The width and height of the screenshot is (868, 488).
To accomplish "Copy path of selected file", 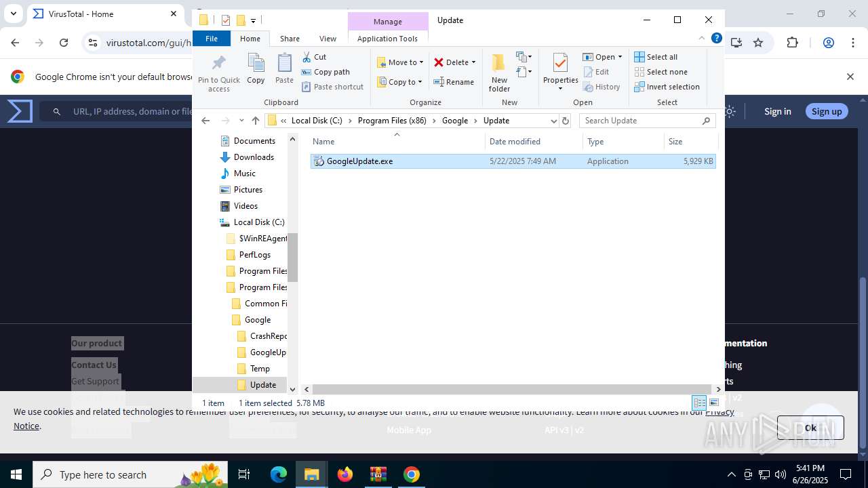I will coord(325,72).
